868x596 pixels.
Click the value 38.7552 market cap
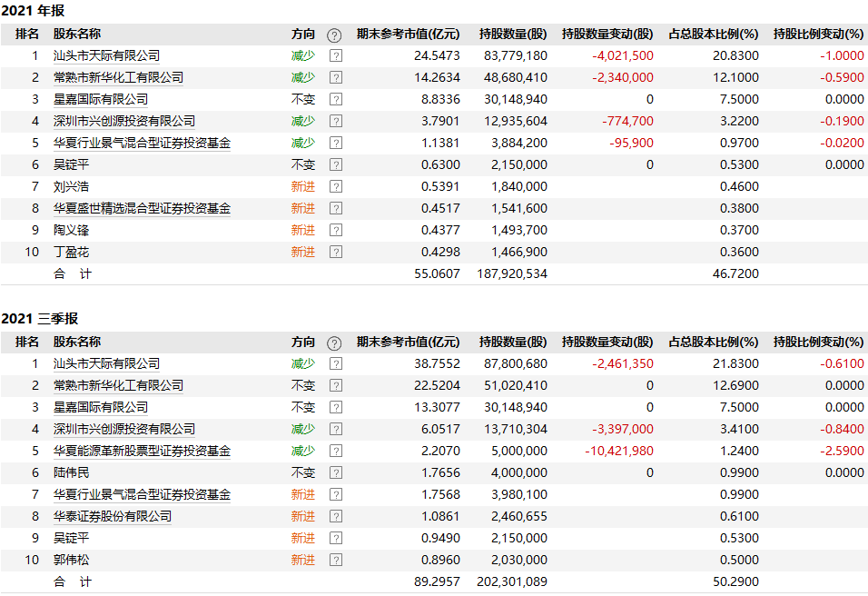click(x=437, y=364)
